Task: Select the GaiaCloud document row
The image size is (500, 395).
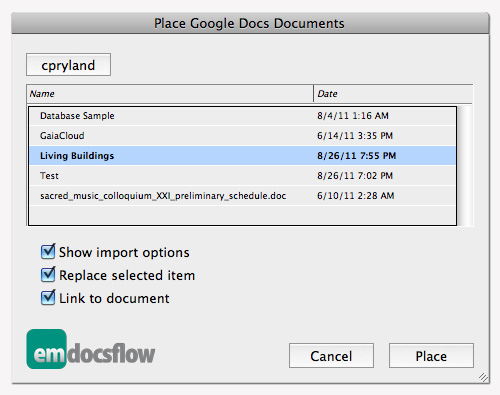Action: pyautogui.click(x=243, y=136)
